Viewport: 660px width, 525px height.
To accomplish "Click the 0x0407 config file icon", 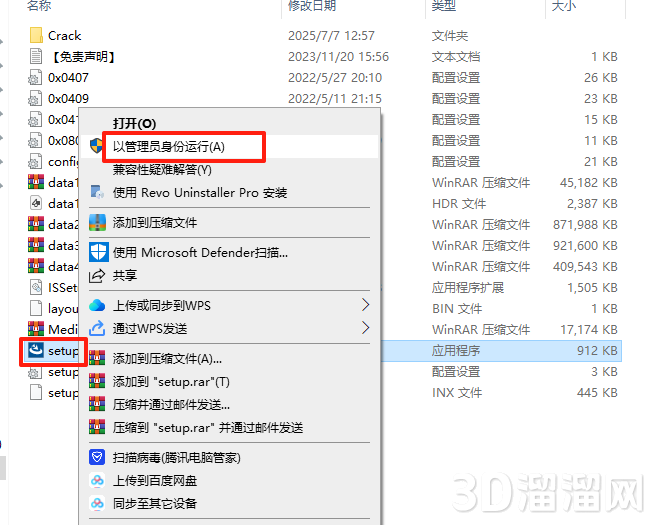I will (36, 77).
